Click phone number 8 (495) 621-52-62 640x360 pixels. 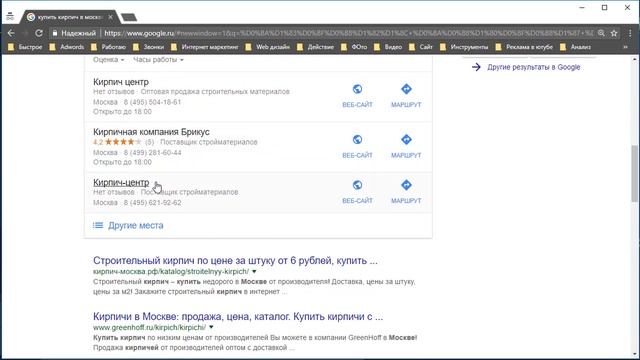click(152, 202)
